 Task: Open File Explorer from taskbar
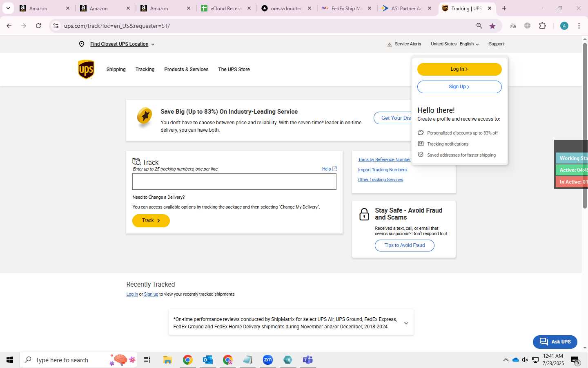point(167,360)
